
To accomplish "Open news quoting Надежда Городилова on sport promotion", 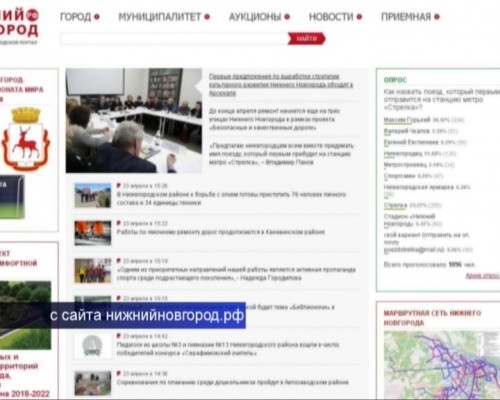I will click(x=236, y=273).
